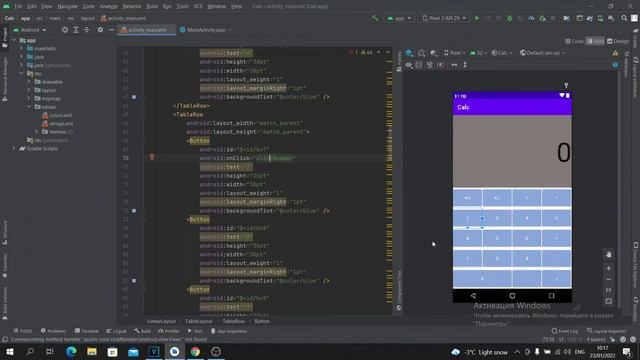The image size is (640, 360).
Task: Click the blue color swatch on line 63
Action: [134, 97]
